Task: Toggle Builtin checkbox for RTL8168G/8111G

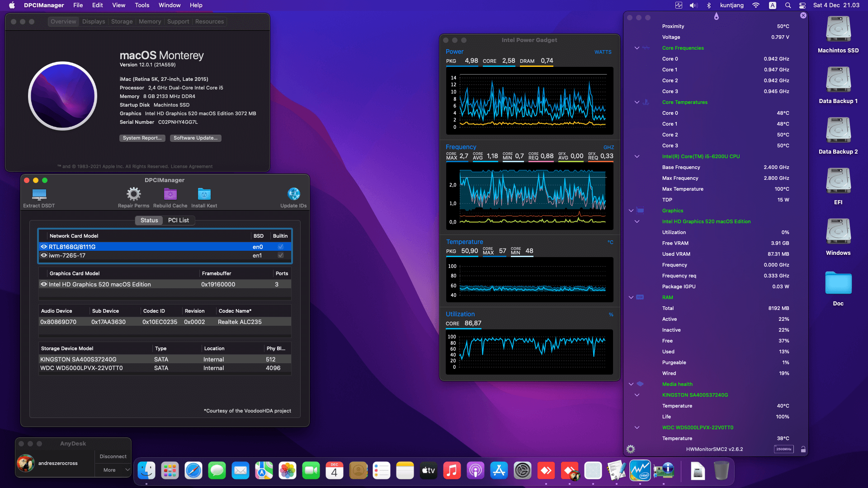Action: [x=281, y=247]
